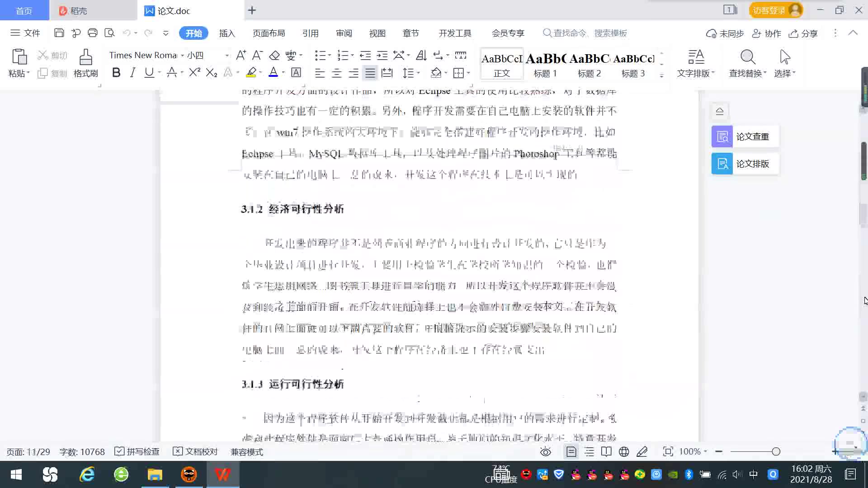Open 视图 ribbon tab
This screenshot has height=488, width=868.
click(377, 33)
